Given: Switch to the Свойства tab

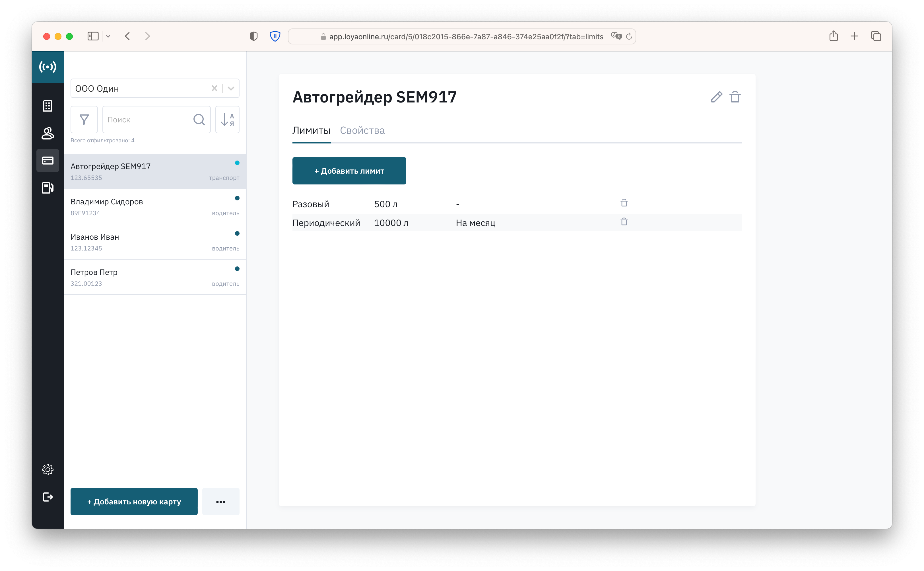Looking at the screenshot, I should (362, 131).
